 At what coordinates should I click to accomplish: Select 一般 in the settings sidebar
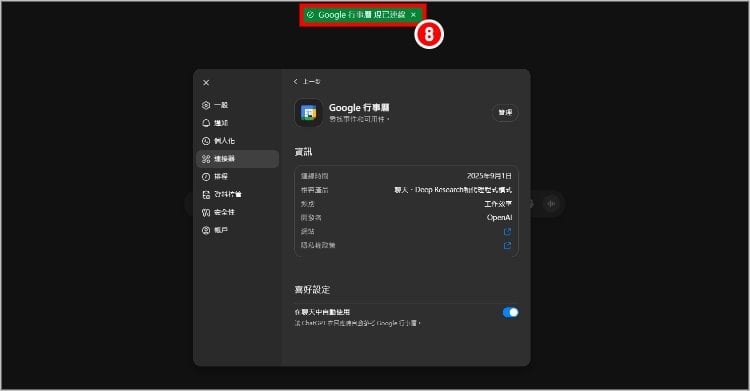pos(237,105)
